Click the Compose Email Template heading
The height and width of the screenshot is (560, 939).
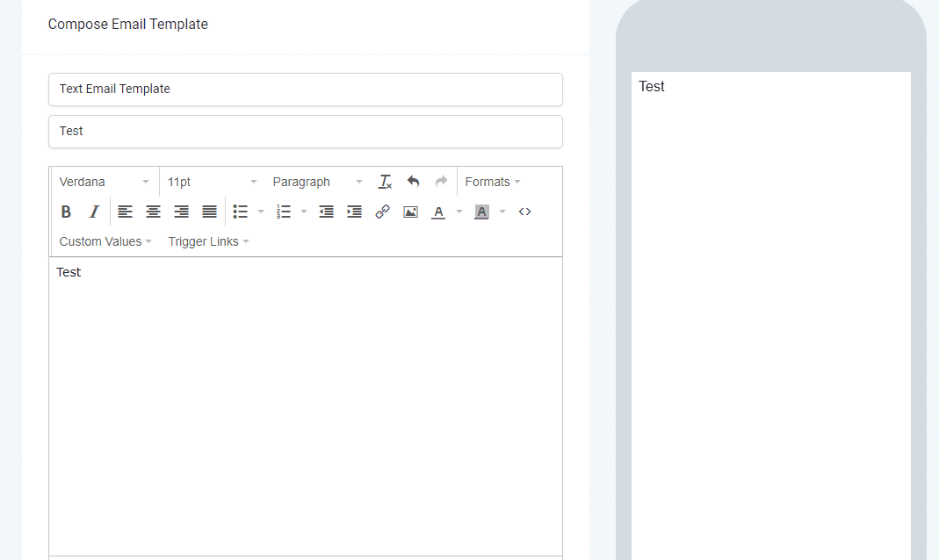pyautogui.click(x=128, y=24)
